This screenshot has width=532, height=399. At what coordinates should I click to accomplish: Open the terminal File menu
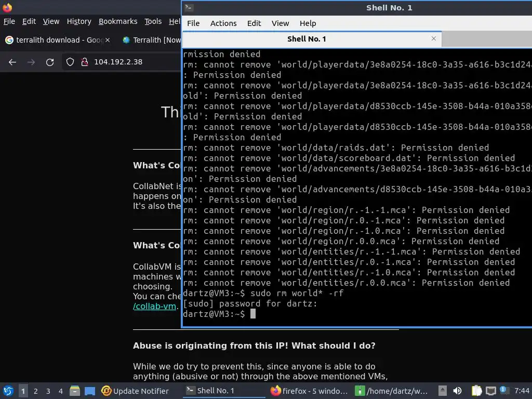pos(193,23)
